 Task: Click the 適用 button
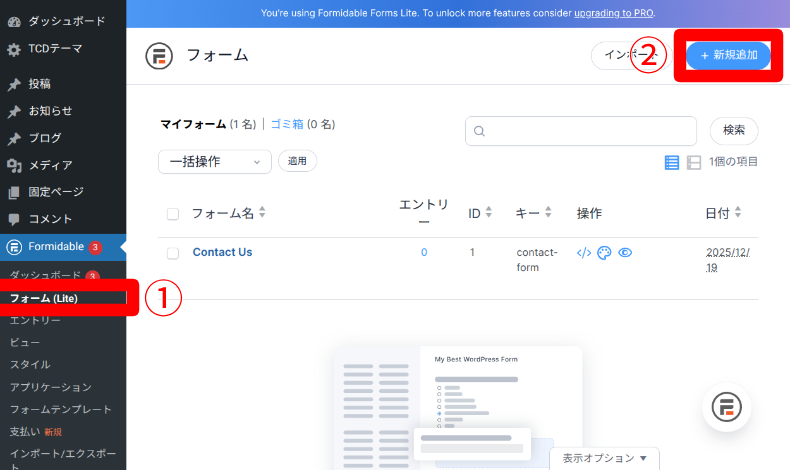tap(297, 161)
